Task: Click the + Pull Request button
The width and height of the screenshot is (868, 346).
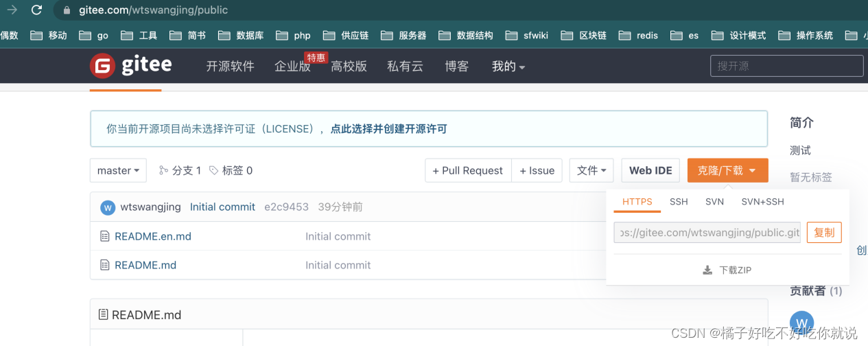Action: click(x=468, y=170)
